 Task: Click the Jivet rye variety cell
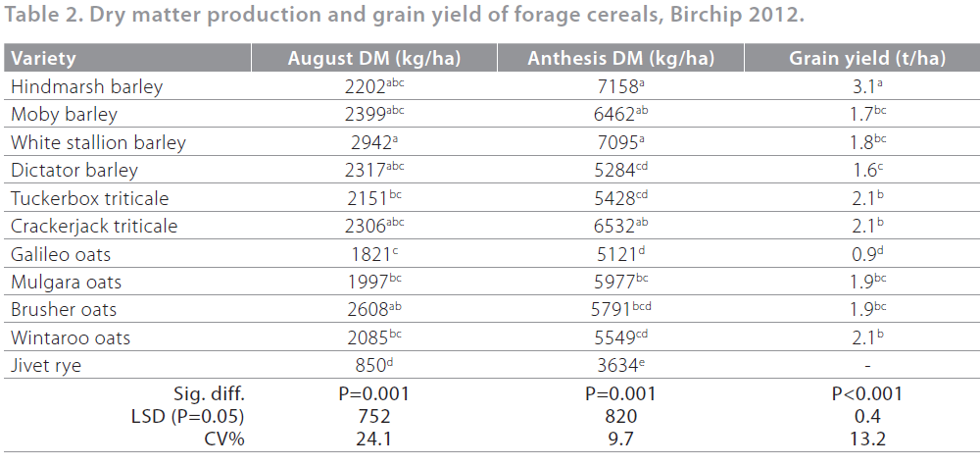click(x=46, y=366)
